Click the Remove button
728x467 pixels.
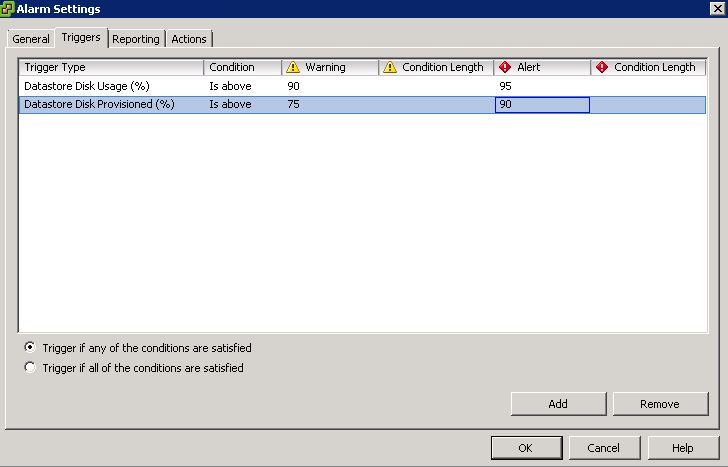pos(660,404)
